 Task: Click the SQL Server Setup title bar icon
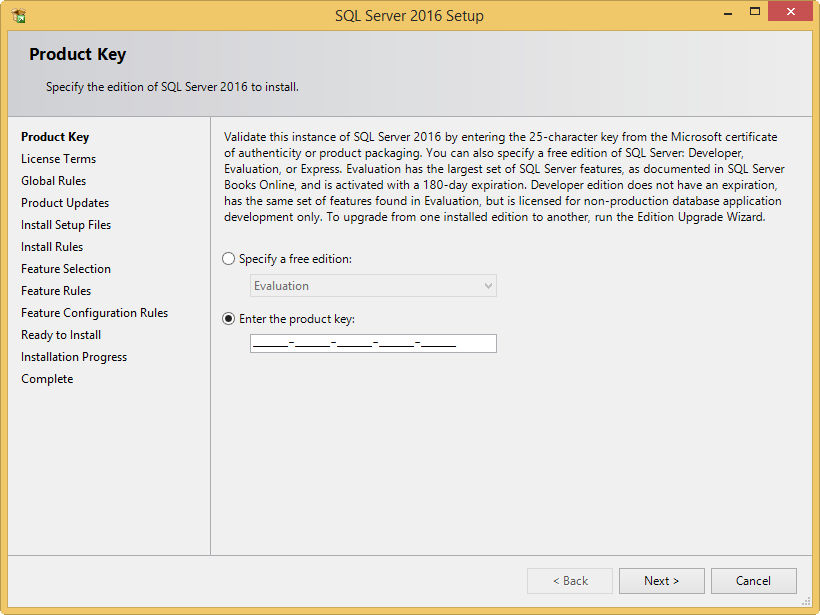tap(18, 16)
